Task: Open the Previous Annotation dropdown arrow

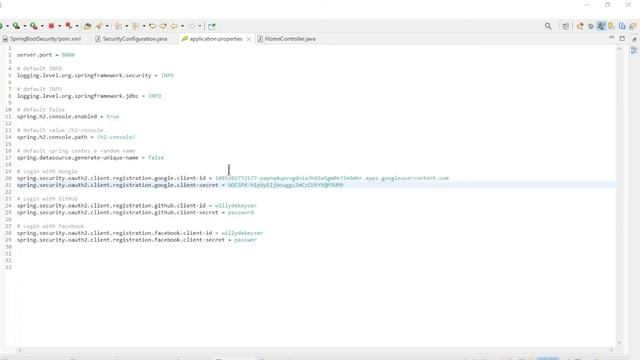Action: 144,26
